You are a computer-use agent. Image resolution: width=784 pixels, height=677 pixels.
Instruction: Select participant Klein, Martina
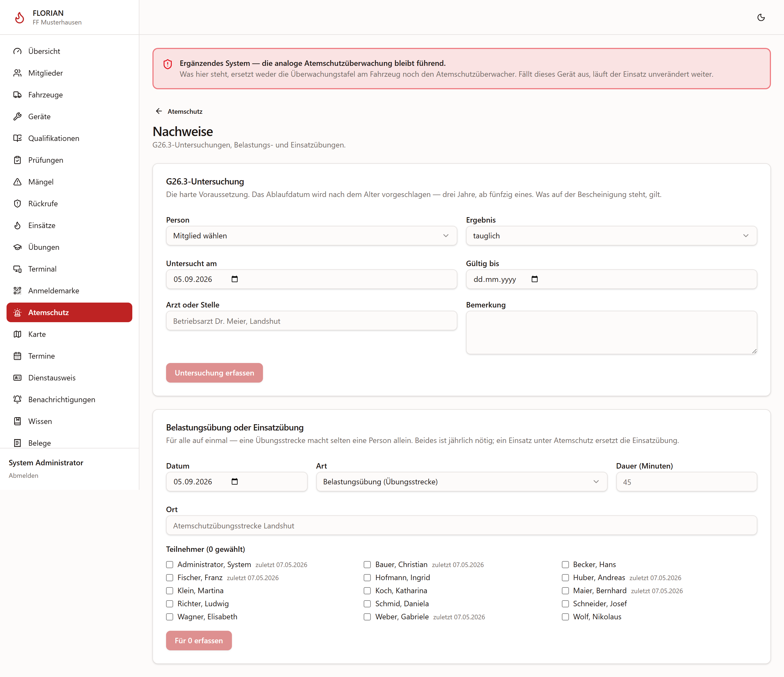click(170, 591)
